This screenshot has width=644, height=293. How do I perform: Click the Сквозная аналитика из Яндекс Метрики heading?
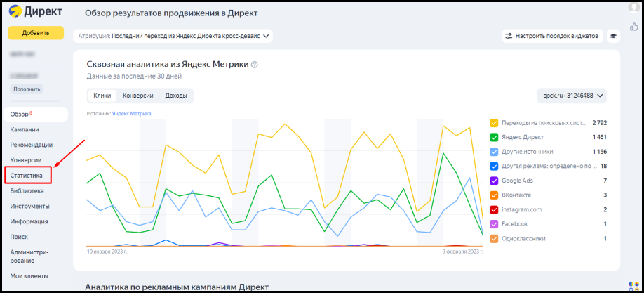click(168, 64)
